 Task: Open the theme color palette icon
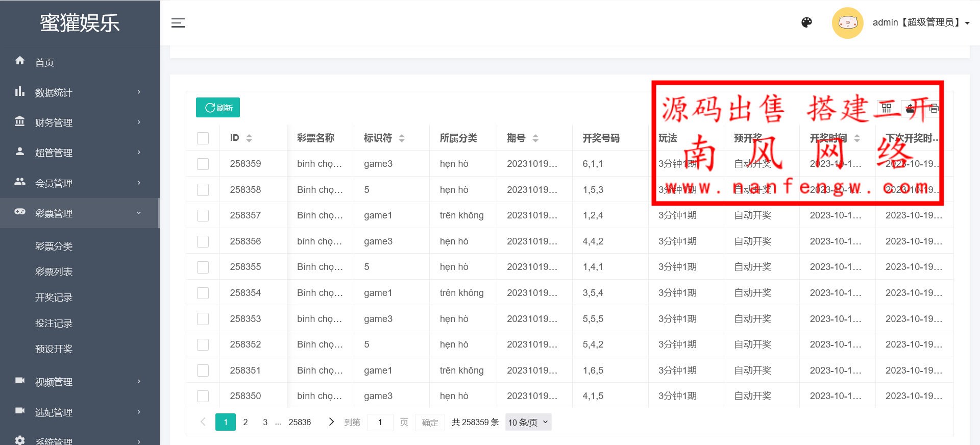[806, 22]
